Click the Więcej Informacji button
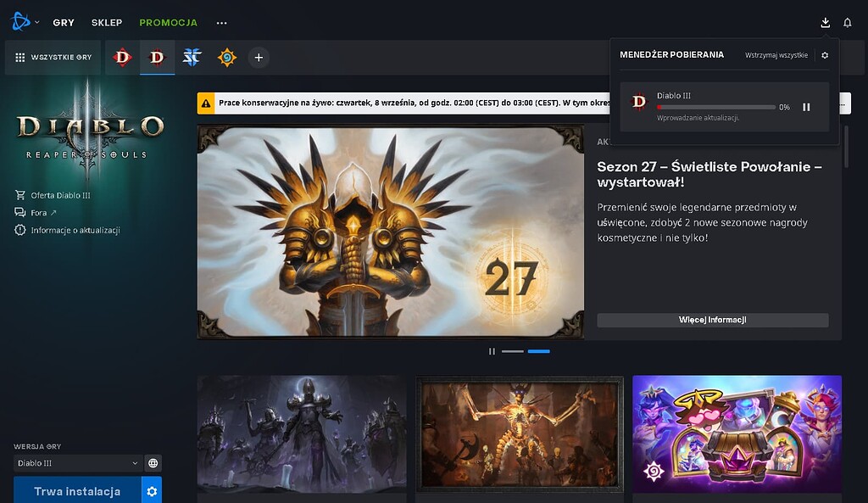 click(713, 320)
